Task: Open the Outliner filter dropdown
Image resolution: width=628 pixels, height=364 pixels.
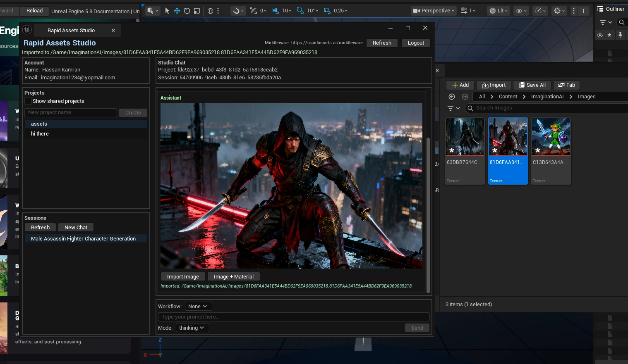Action: (x=606, y=22)
